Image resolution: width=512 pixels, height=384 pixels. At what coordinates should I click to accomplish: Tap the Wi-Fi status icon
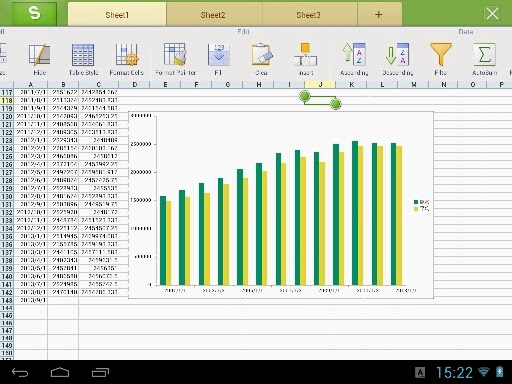tap(483, 372)
